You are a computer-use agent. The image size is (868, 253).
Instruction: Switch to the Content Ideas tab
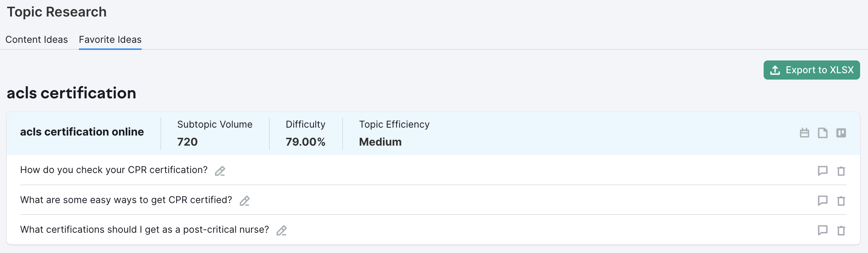(x=36, y=39)
